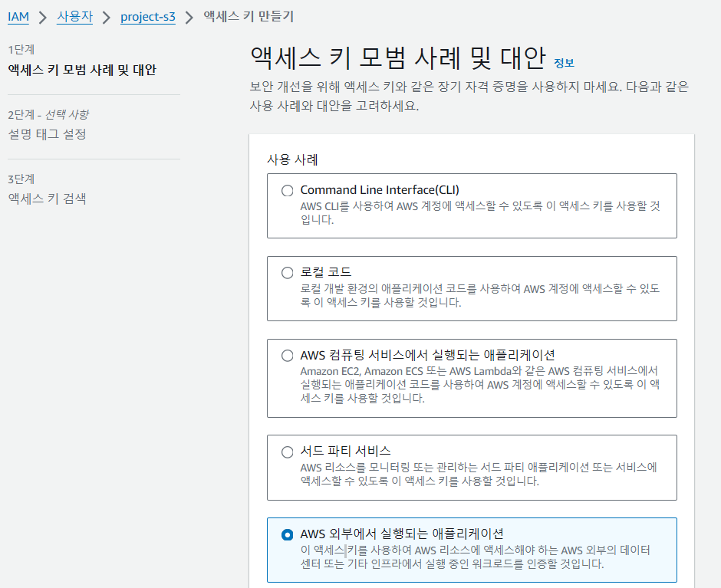
Task: Click the '2단계 - 선택 사항' label
Action: click(x=48, y=114)
